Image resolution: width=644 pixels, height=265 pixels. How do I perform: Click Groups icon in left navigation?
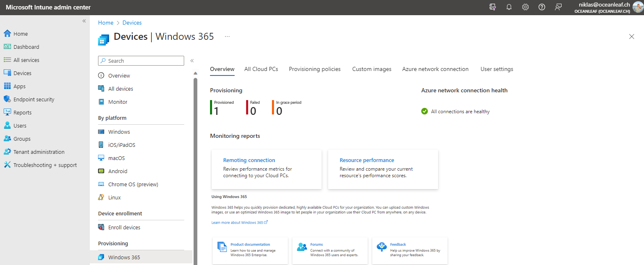point(7,139)
